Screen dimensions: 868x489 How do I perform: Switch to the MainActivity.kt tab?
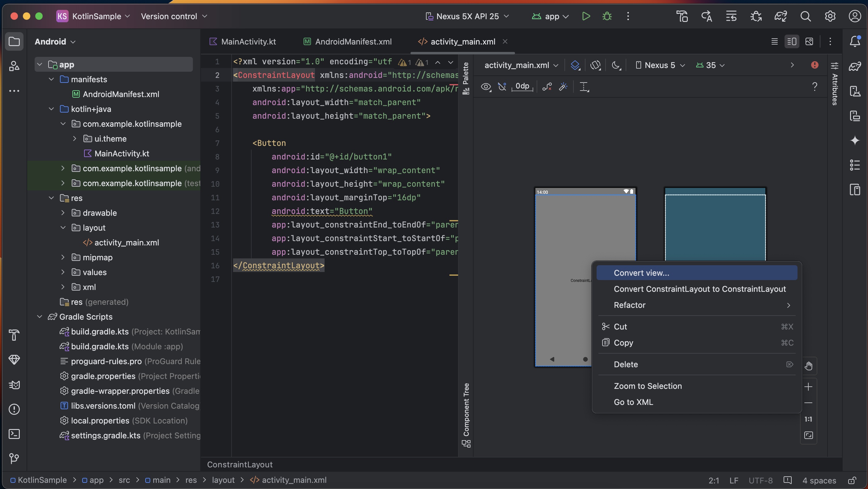click(248, 41)
